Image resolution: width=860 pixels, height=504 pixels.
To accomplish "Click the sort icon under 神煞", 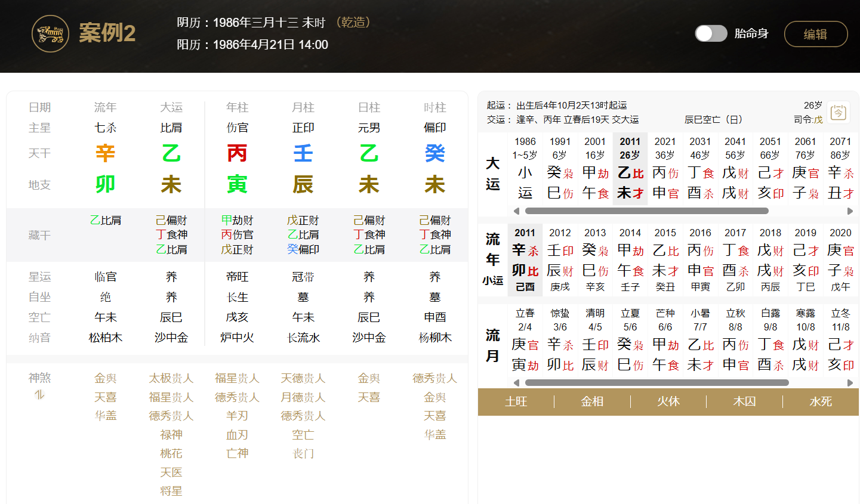I will pyautogui.click(x=39, y=395).
